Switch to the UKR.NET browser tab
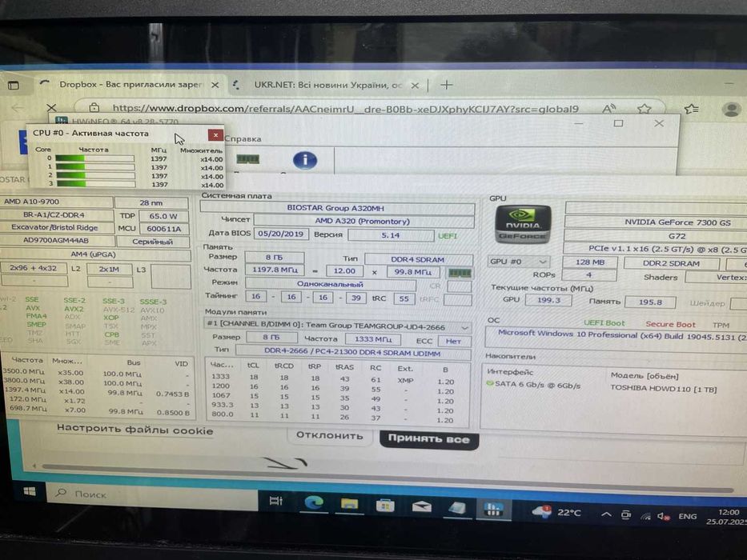The image size is (747, 560). 327,86
